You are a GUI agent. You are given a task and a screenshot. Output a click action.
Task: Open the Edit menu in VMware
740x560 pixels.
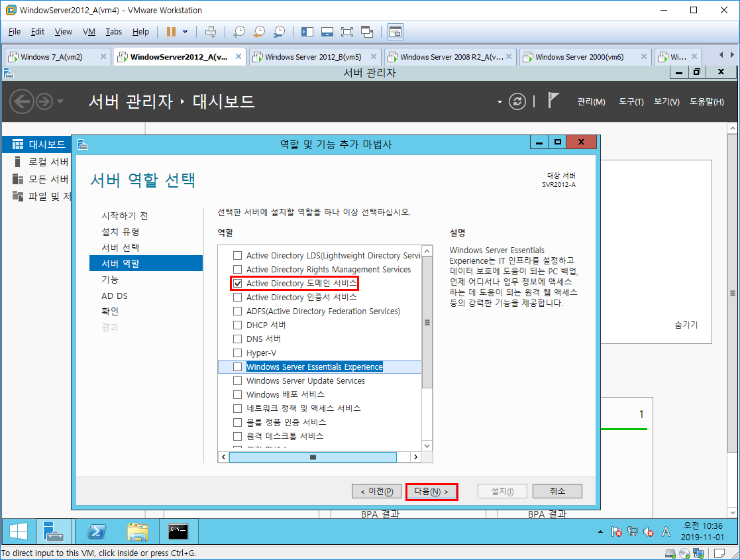[x=37, y=32]
